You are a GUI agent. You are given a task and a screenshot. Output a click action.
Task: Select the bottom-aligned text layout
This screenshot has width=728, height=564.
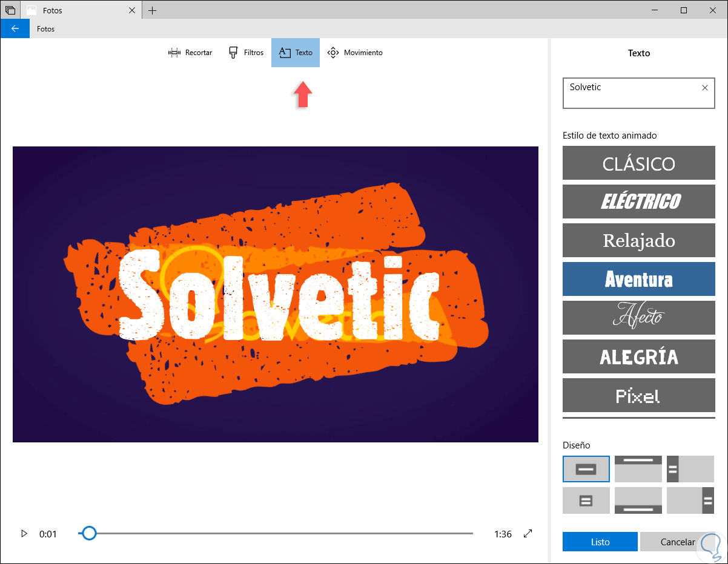click(x=638, y=500)
